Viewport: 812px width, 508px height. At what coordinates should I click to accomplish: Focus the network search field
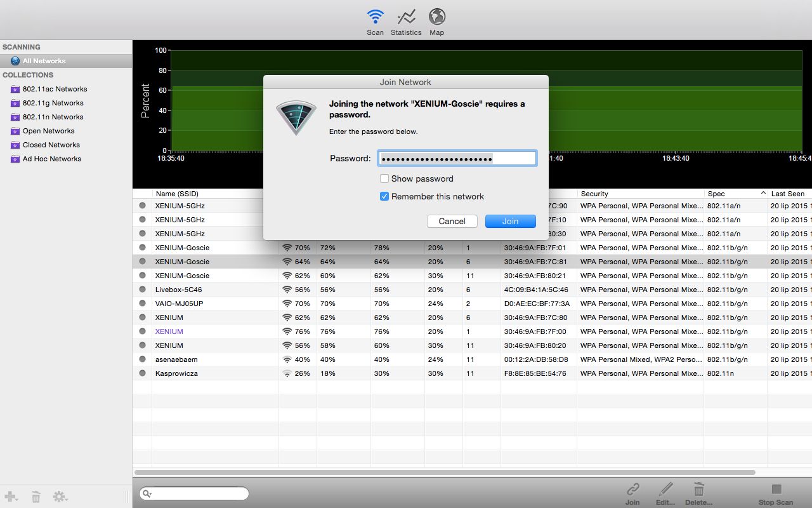click(x=194, y=493)
